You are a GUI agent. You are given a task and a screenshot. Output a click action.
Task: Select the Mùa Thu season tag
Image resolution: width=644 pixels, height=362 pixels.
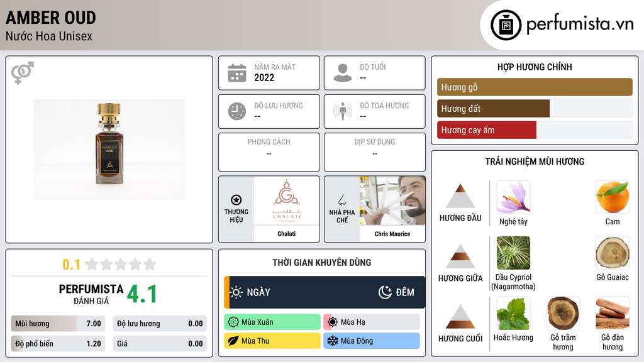coord(272,341)
